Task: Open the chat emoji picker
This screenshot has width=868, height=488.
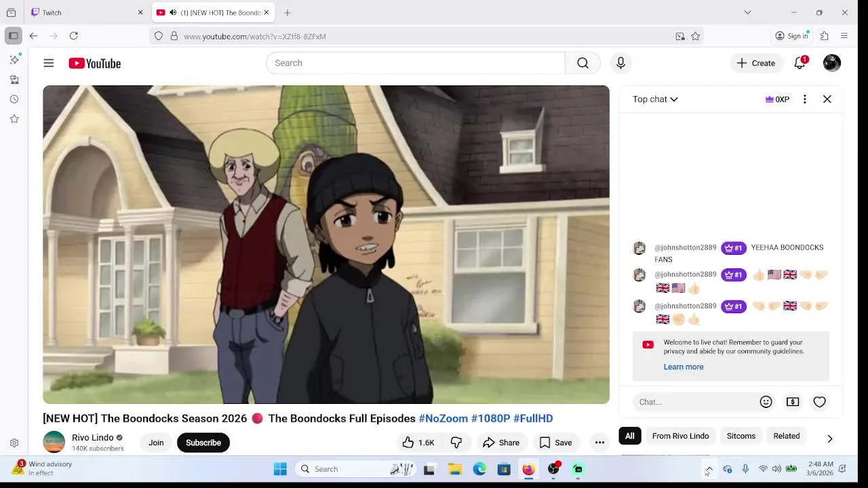Action: coord(766,402)
